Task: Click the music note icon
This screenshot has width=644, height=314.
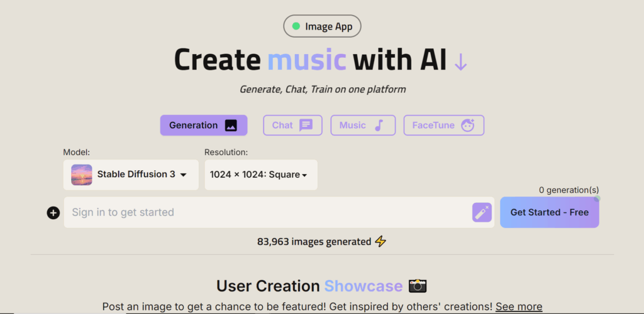Action: 379,125
